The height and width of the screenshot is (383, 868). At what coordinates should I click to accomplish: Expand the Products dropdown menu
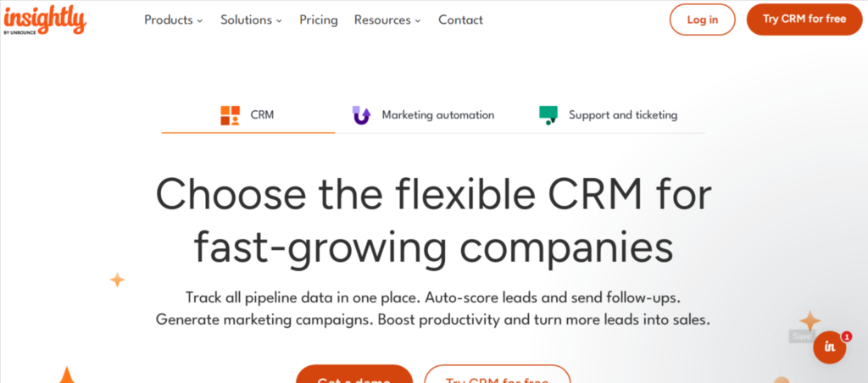(x=173, y=19)
